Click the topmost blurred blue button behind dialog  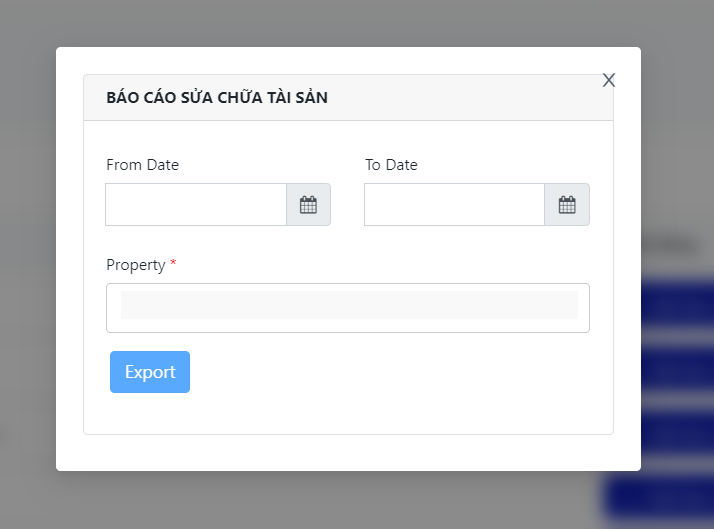677,305
